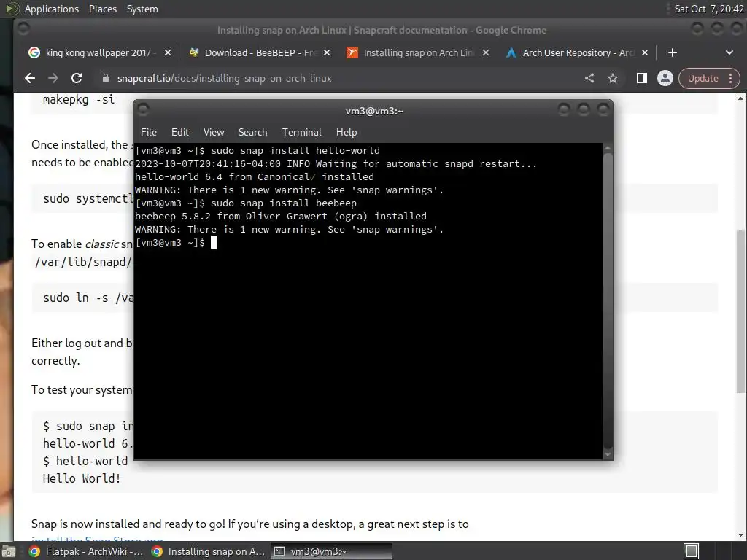Go forward in Chrome navigation

pyautogui.click(x=53, y=78)
